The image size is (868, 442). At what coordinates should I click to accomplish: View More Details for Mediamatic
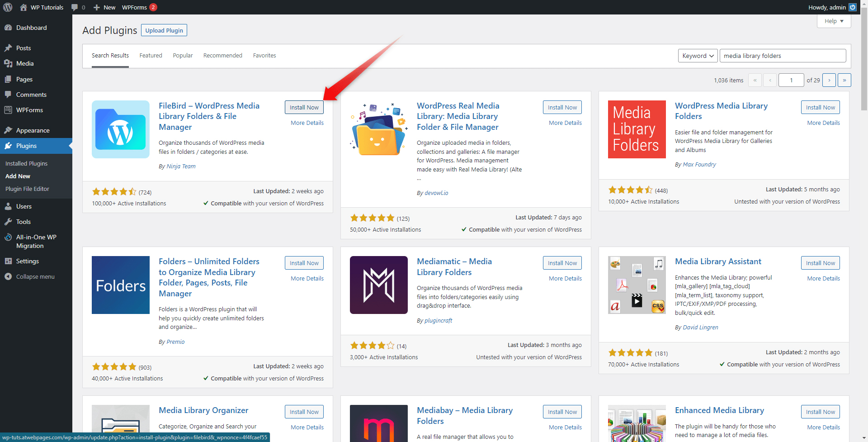(x=565, y=279)
